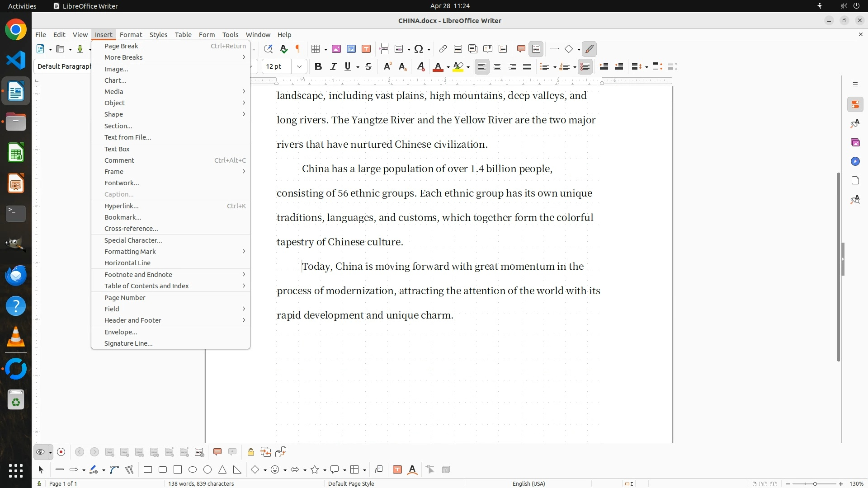The image size is (868, 488).
Task: Click the Italic formatting icon
Action: click(334, 66)
